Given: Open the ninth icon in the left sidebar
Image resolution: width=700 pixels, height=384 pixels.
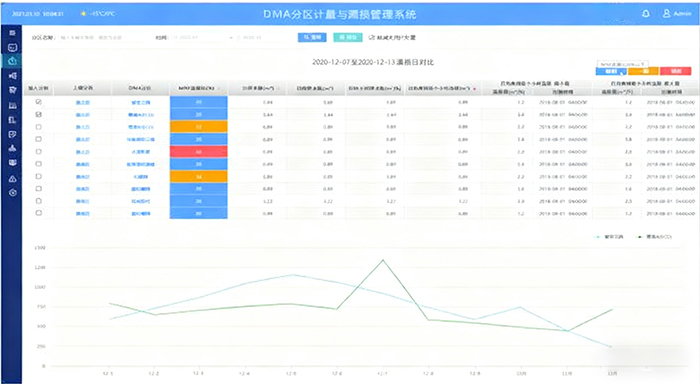Looking at the screenshot, I should click(12, 149).
